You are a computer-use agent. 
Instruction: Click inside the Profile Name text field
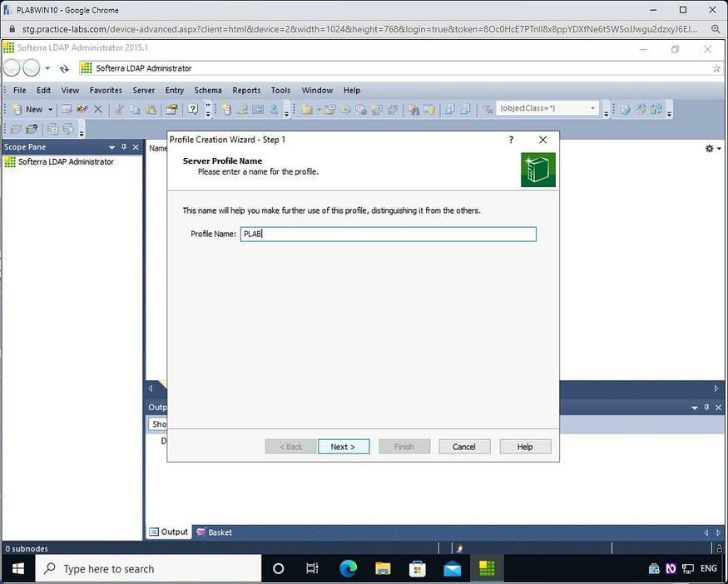tap(389, 234)
